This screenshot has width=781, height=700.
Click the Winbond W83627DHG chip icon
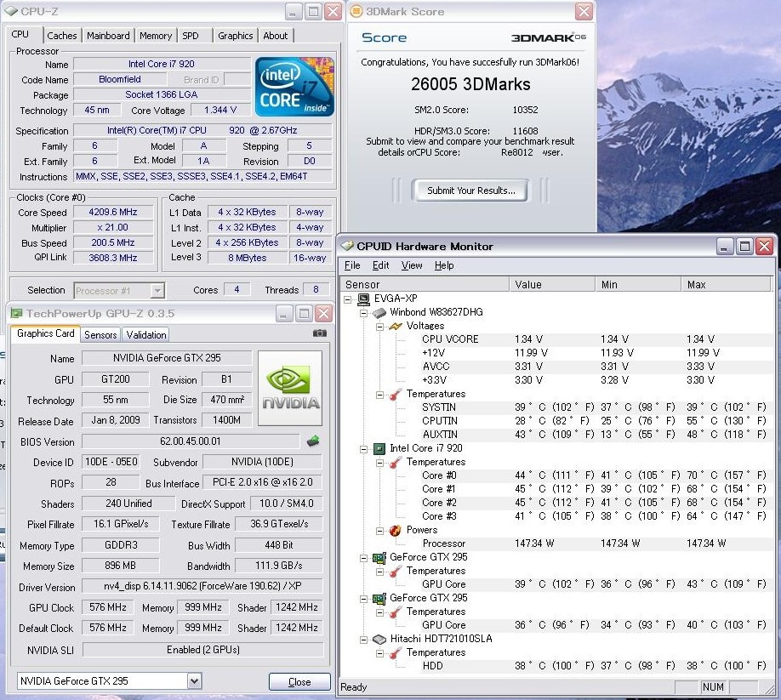(x=379, y=313)
